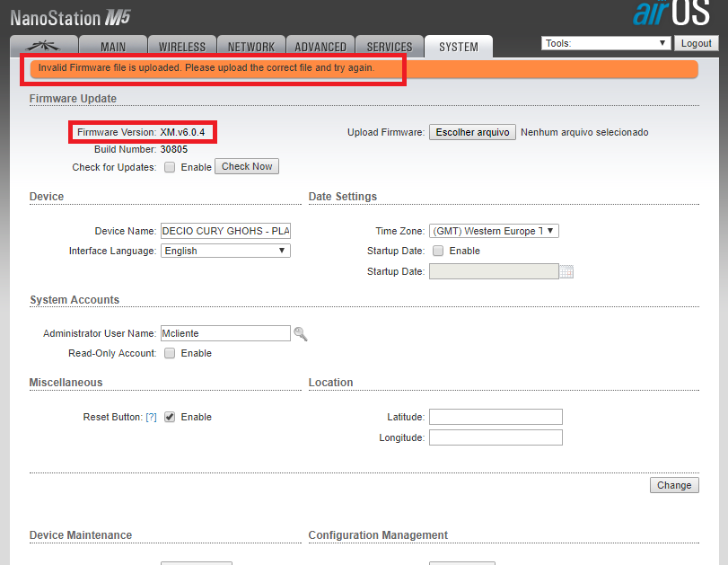Click the Startup Date text field
This screenshot has height=565, width=728.
point(494,271)
